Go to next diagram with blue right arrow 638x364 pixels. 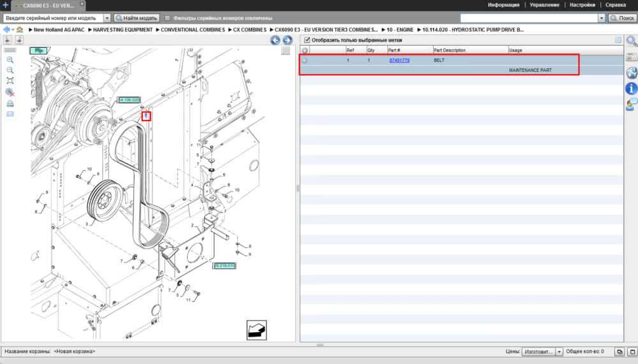(287, 40)
